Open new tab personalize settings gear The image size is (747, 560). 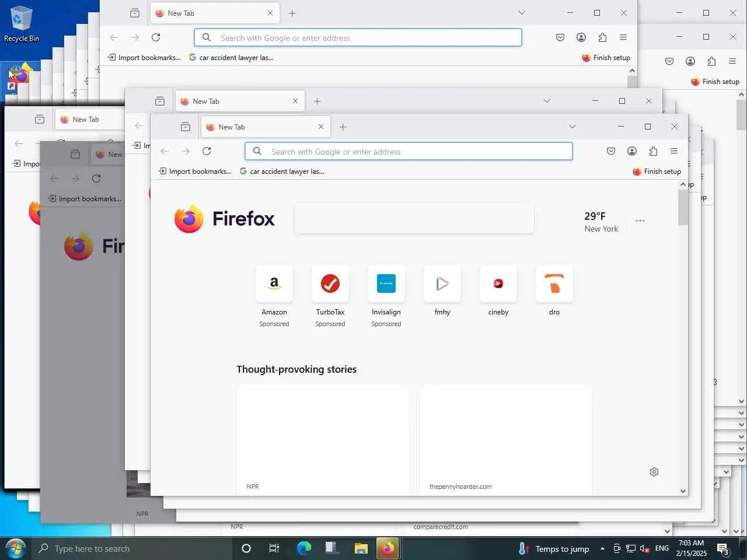coord(654,472)
